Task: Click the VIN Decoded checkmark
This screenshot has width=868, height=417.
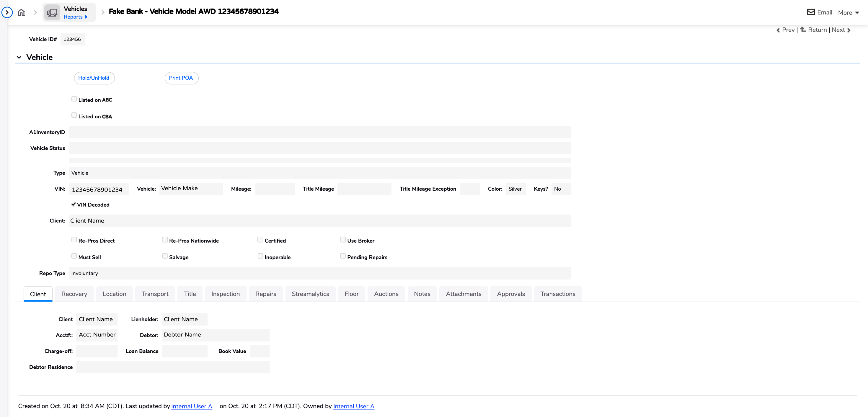Action: pos(74,204)
